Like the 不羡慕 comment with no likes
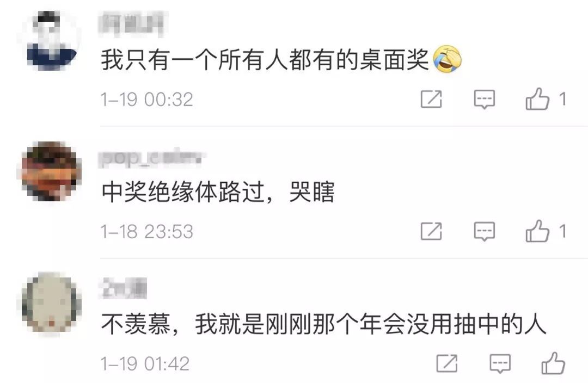 553,363
